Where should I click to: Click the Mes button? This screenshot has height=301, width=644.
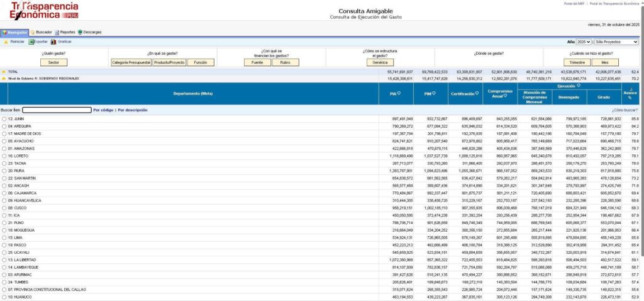605,62
